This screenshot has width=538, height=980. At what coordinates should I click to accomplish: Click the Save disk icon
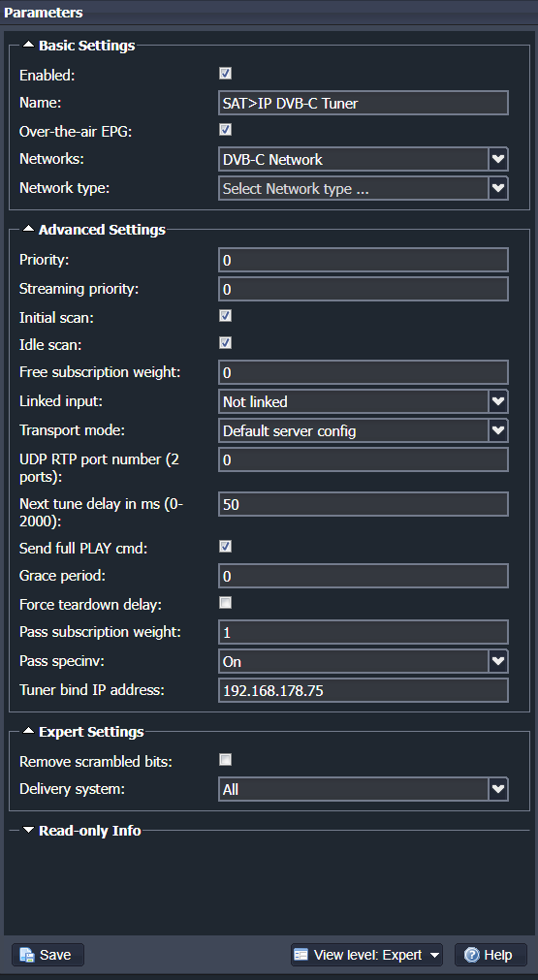coord(26,955)
